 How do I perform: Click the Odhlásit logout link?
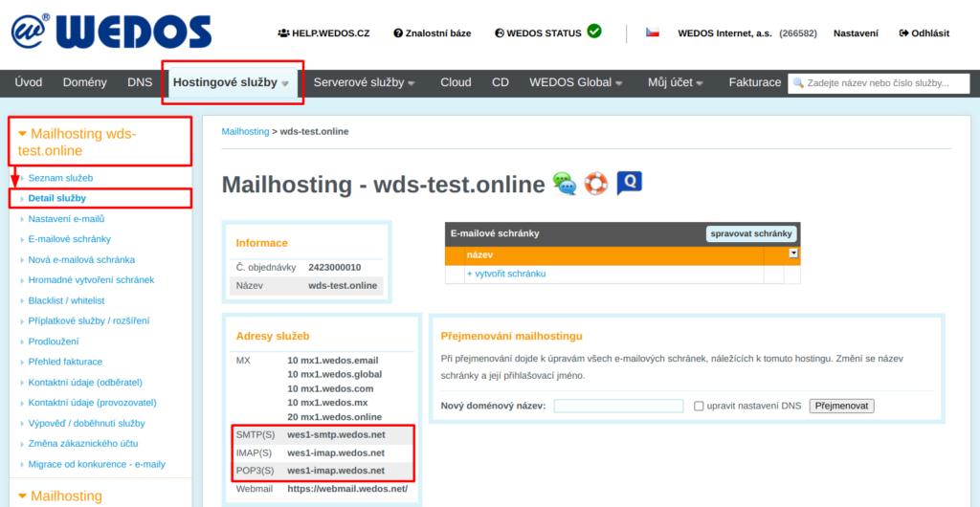point(924,33)
